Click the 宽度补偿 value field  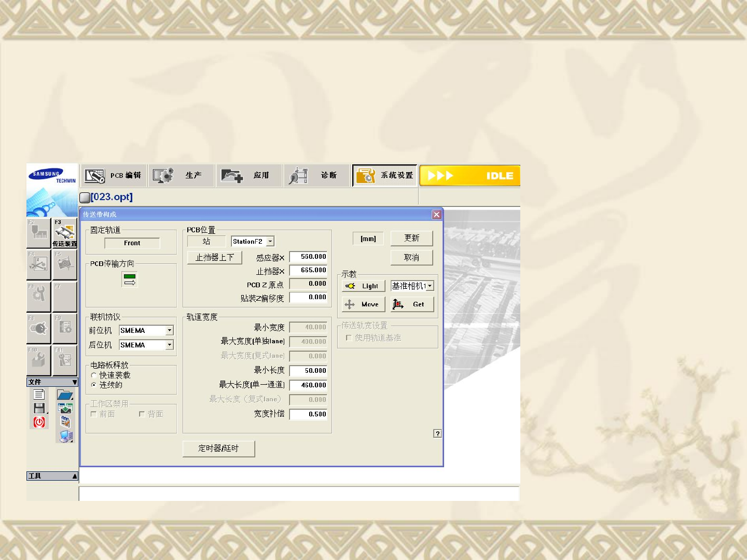pyautogui.click(x=309, y=414)
